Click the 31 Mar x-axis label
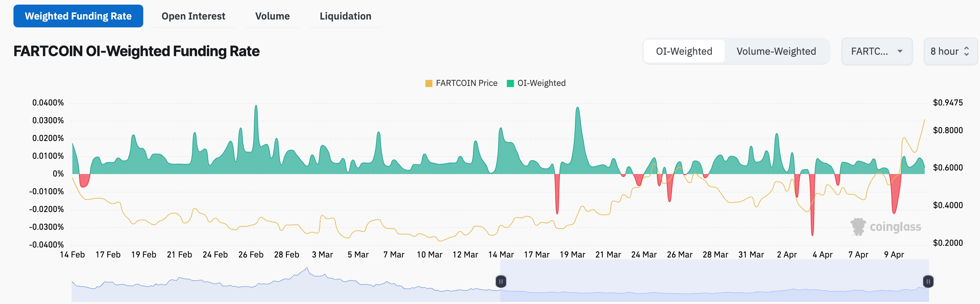This screenshot has width=980, height=304. tap(751, 255)
